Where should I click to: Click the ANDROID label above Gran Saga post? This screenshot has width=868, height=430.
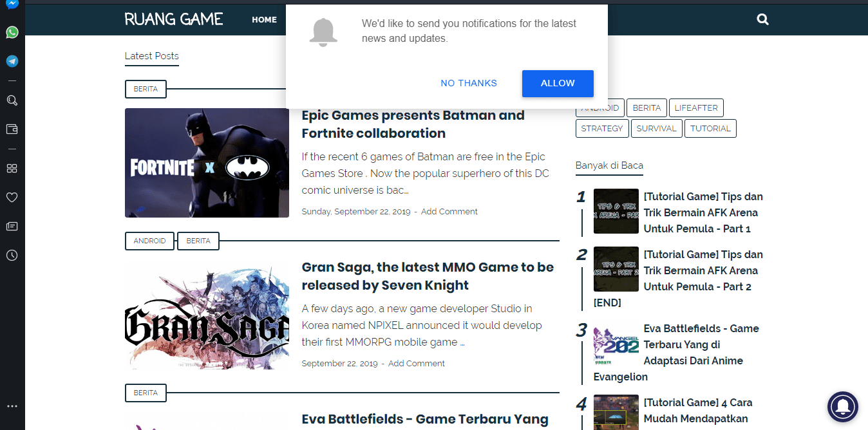click(x=150, y=241)
